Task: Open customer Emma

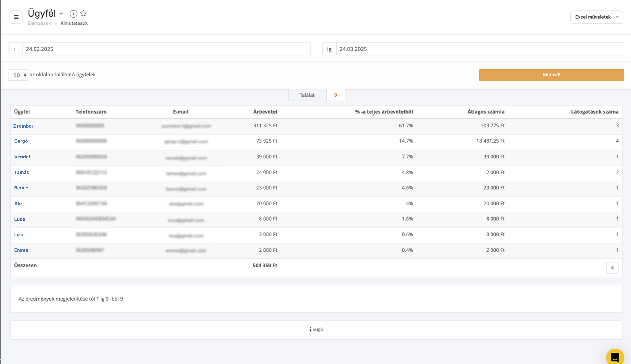Action: (x=21, y=250)
